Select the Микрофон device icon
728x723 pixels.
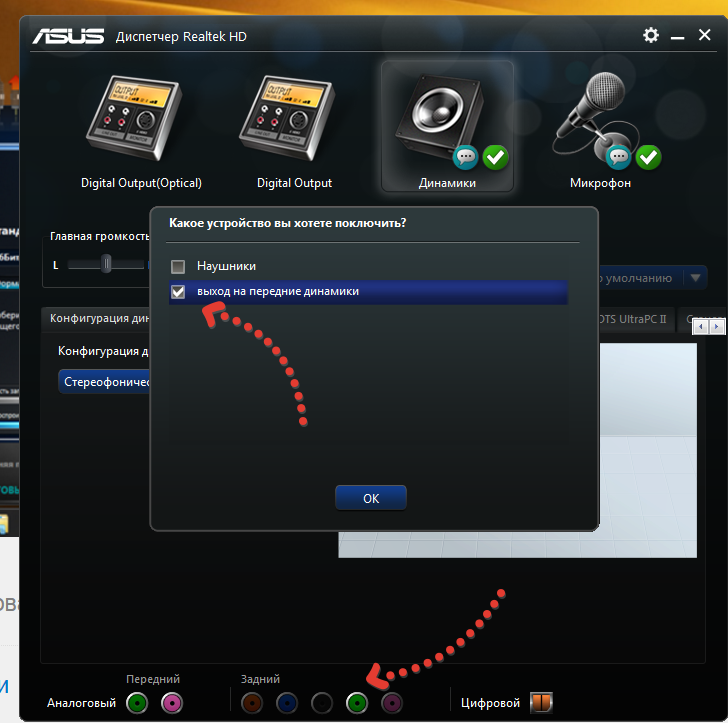coord(599,118)
